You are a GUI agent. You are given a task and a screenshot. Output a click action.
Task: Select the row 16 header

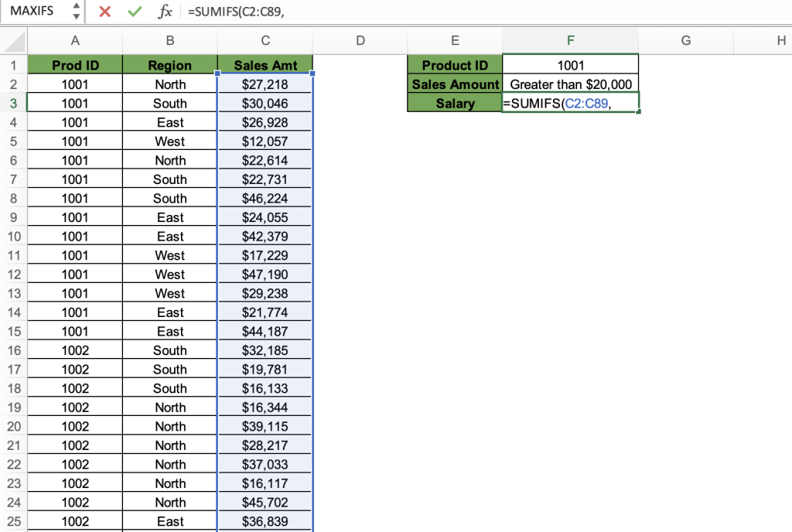[13, 350]
